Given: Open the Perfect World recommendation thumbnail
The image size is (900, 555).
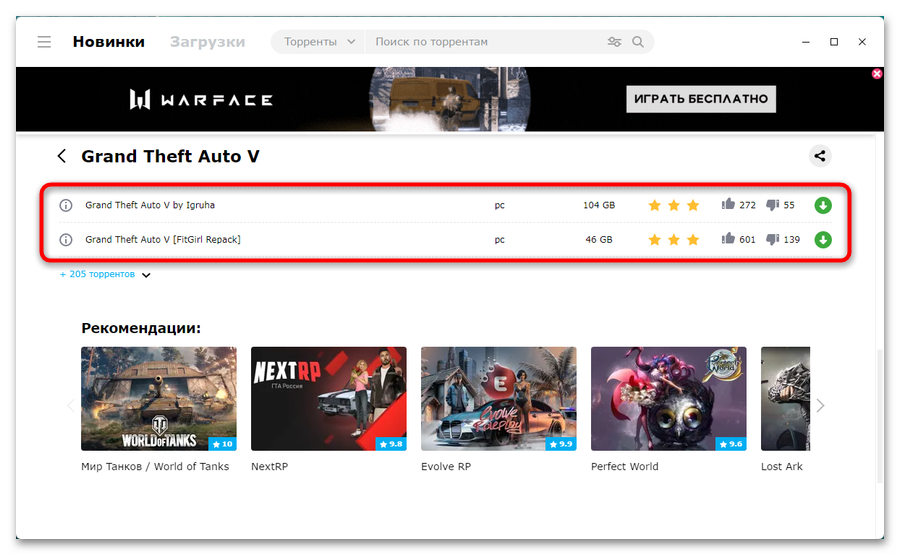Looking at the screenshot, I should [x=669, y=398].
